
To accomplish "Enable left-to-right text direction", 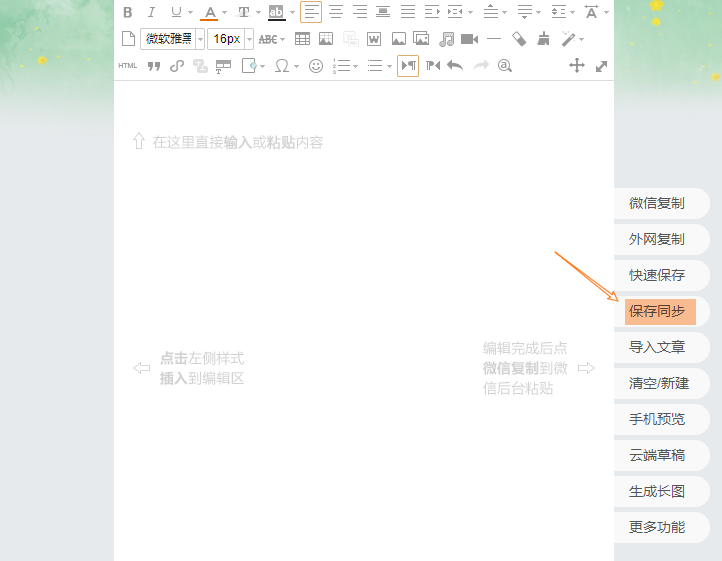I will coord(408,66).
